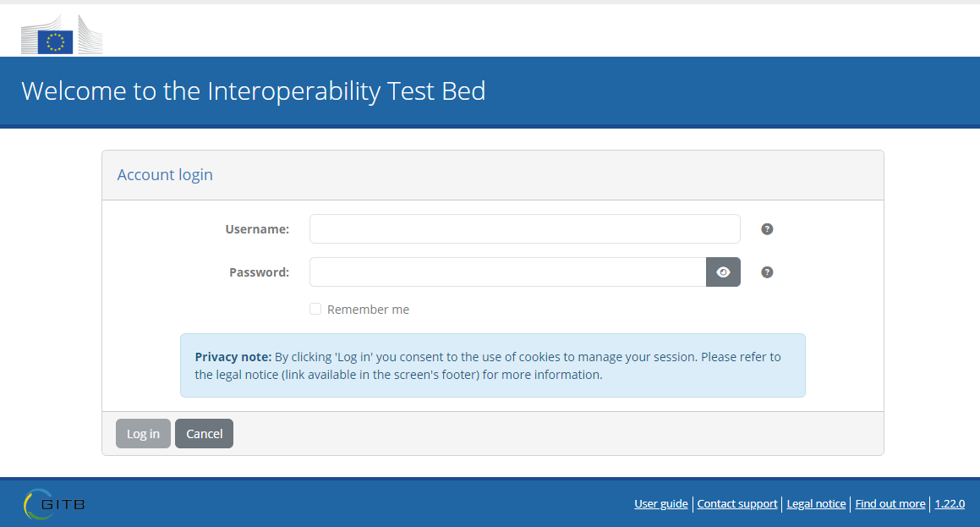Click the GITB logo in footer

54,504
